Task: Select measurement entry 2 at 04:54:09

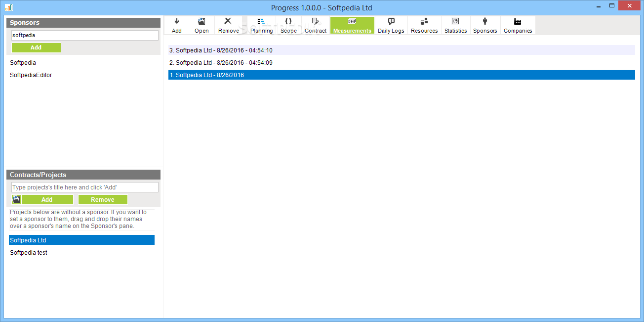Action: pyautogui.click(x=402, y=63)
